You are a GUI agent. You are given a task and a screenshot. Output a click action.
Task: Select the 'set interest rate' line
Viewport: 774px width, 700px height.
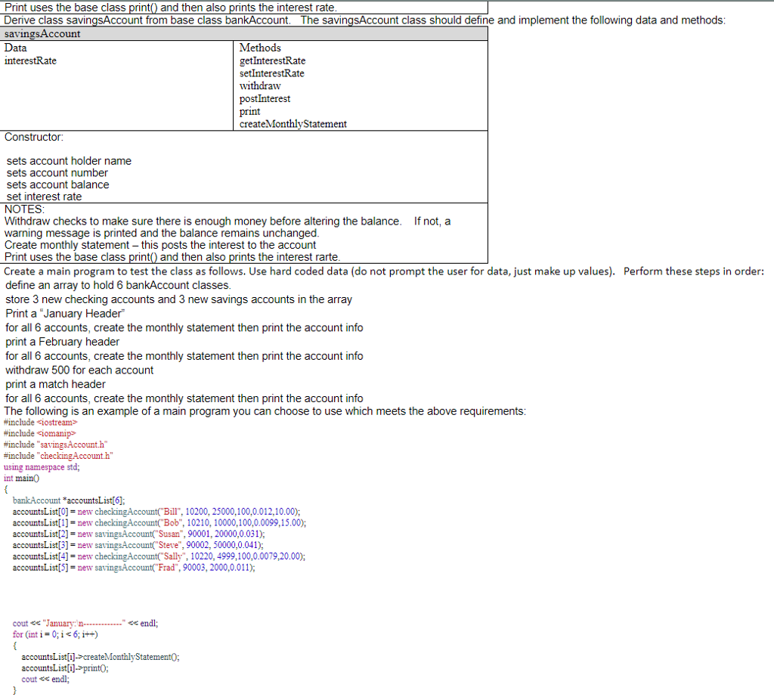click(x=44, y=197)
